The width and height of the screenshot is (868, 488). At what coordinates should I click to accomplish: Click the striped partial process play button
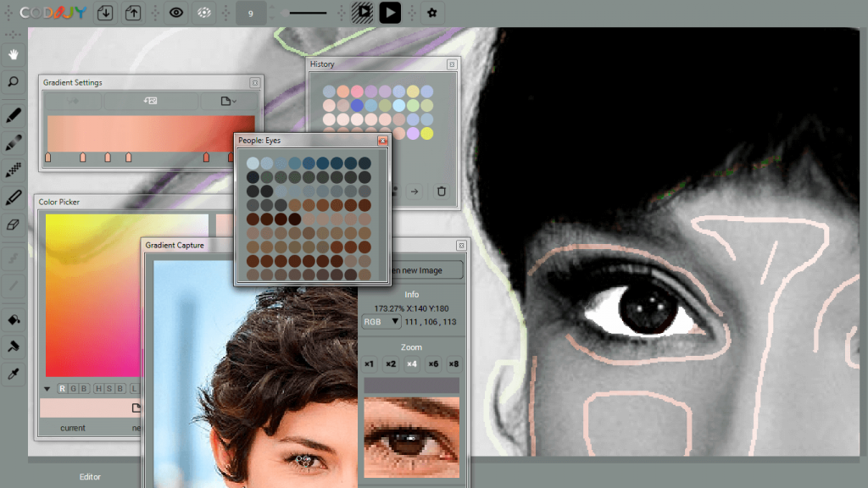click(363, 13)
